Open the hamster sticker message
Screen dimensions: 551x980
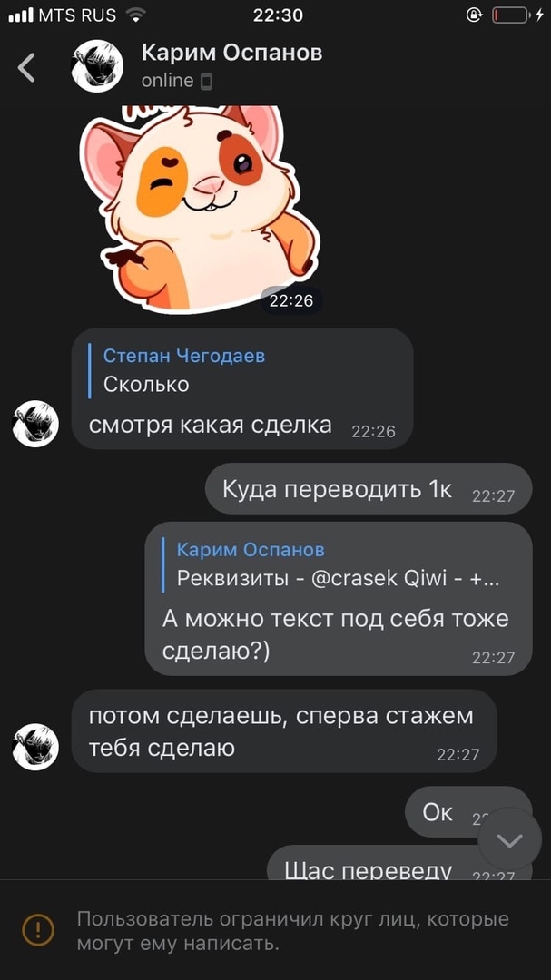tap(200, 209)
